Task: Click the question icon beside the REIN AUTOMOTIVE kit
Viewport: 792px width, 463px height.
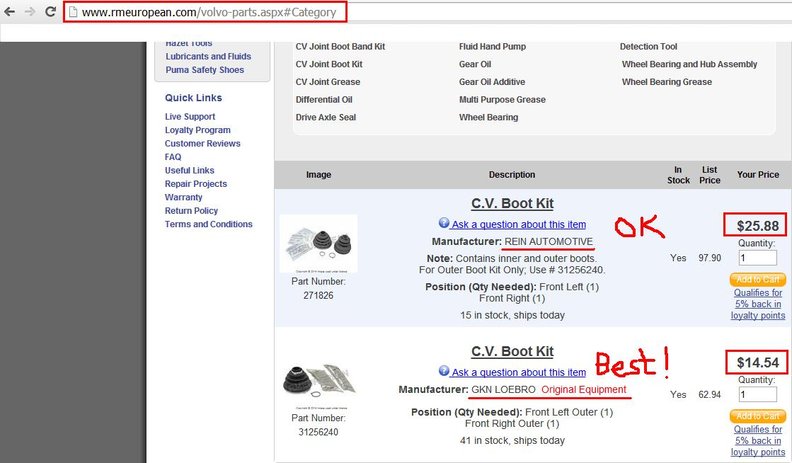Action: [444, 224]
